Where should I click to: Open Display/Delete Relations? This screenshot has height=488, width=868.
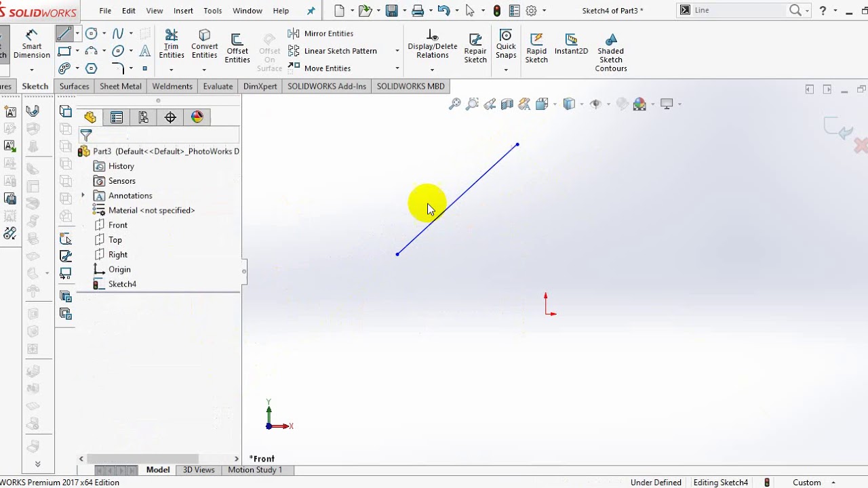(433, 44)
